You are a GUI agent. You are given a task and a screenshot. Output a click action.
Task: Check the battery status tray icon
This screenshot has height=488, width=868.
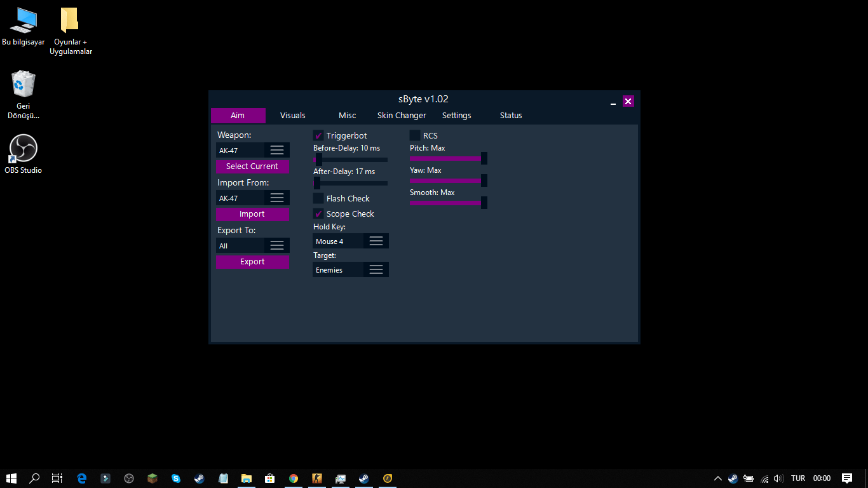(x=749, y=478)
